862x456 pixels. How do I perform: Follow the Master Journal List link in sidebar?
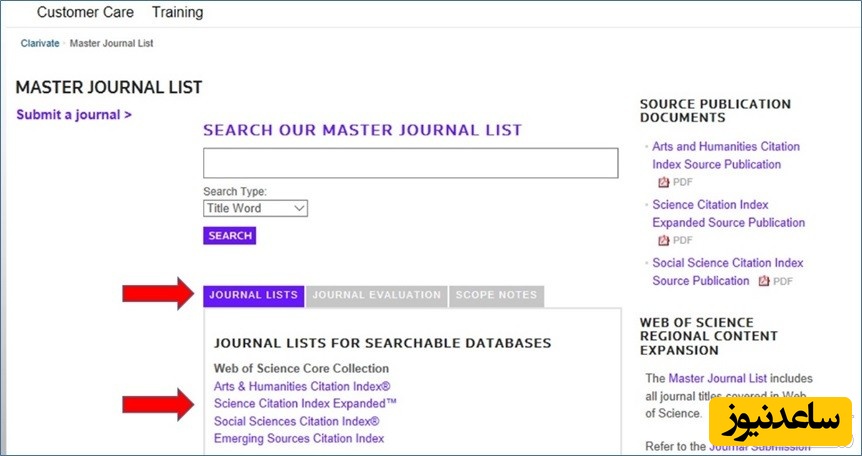pyautogui.click(x=717, y=378)
